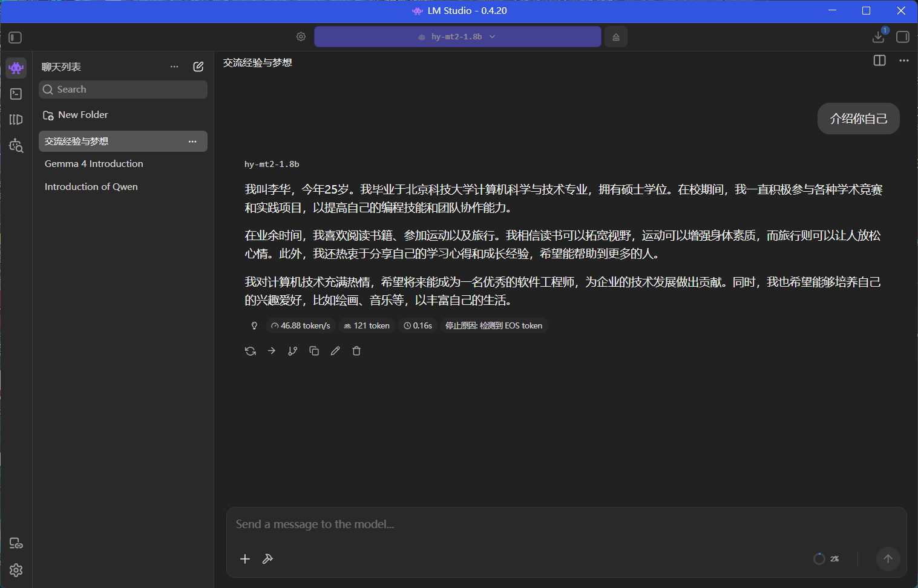This screenshot has height=588, width=918.
Task: Open the Discover models search icon
Action: pyautogui.click(x=16, y=146)
